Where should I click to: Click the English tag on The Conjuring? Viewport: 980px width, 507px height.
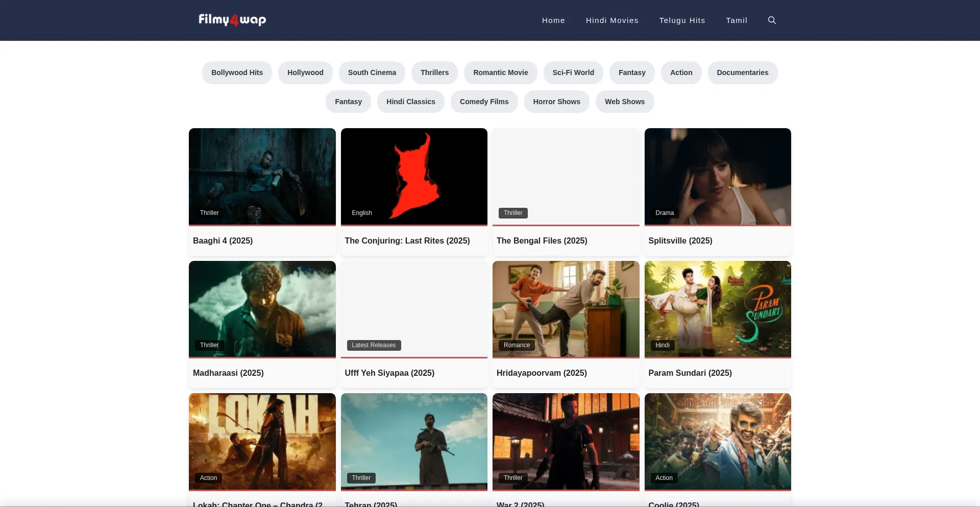point(362,213)
